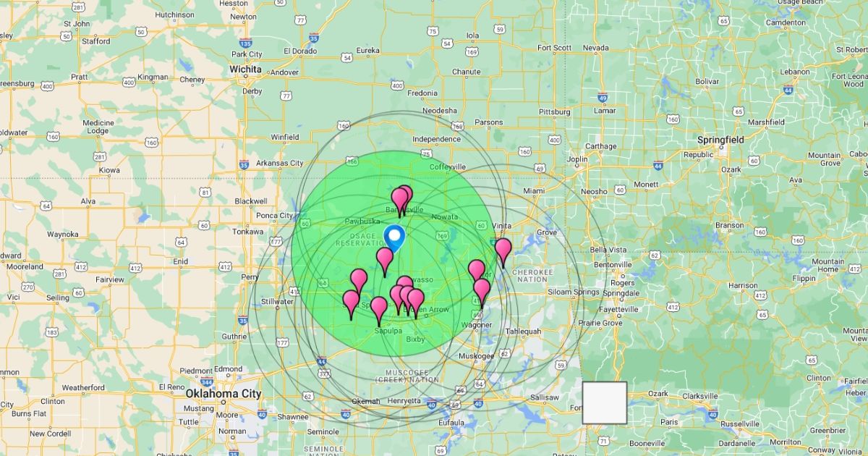Click the Bixby town label

[x=415, y=339]
